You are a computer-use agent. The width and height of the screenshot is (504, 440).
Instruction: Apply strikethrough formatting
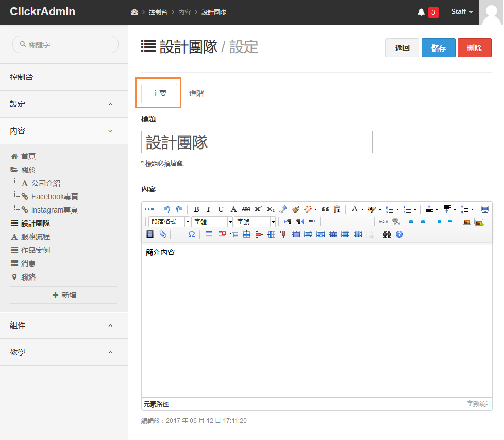pos(246,210)
